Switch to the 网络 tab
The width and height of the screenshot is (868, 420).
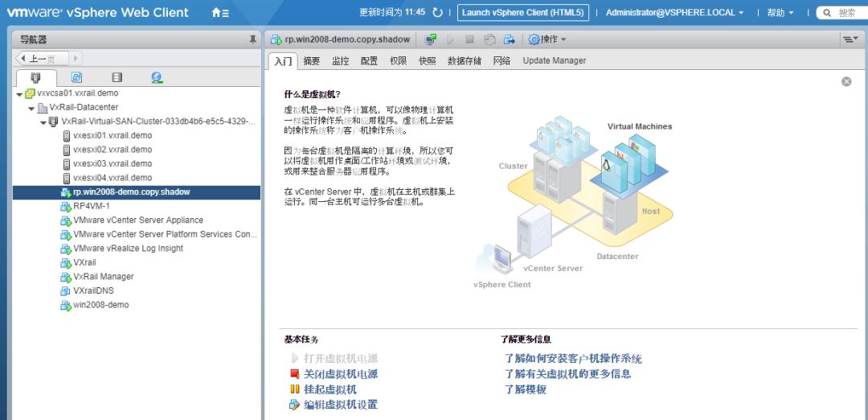[x=502, y=61]
